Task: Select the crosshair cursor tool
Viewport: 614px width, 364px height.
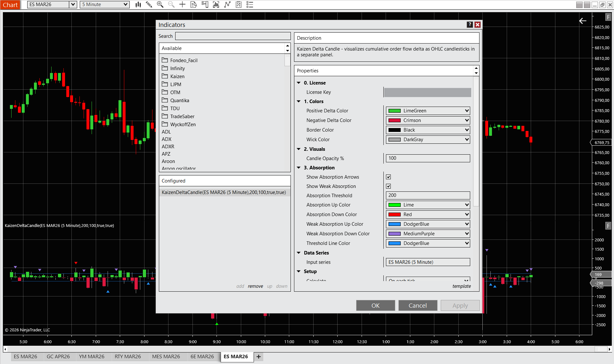Action: pos(182,4)
